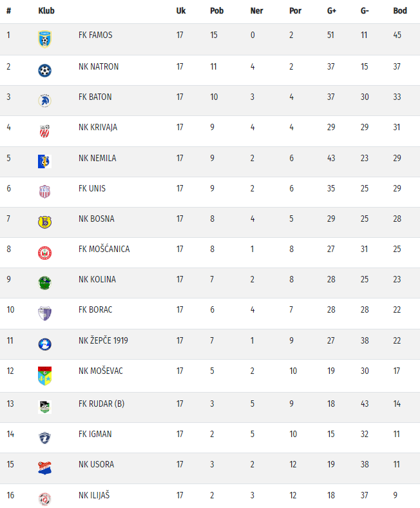The image size is (420, 508).
Task: Open the FK Borac team link
Action: (x=95, y=310)
